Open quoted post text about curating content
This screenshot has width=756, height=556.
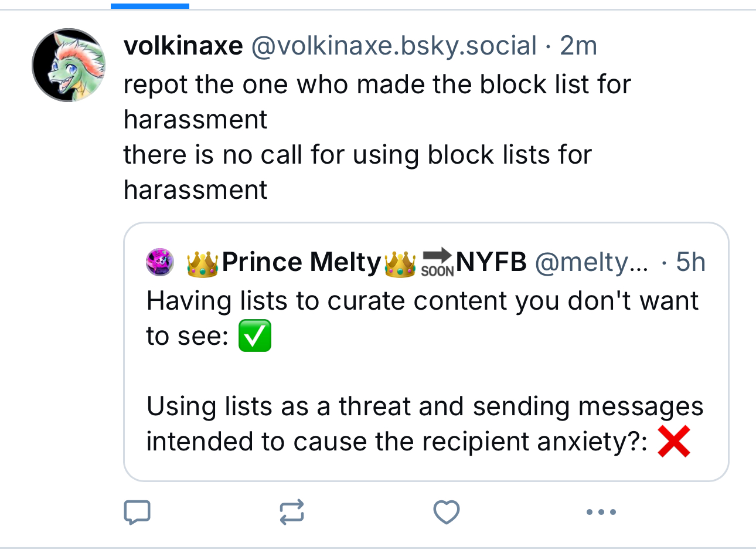pyautogui.click(x=422, y=318)
